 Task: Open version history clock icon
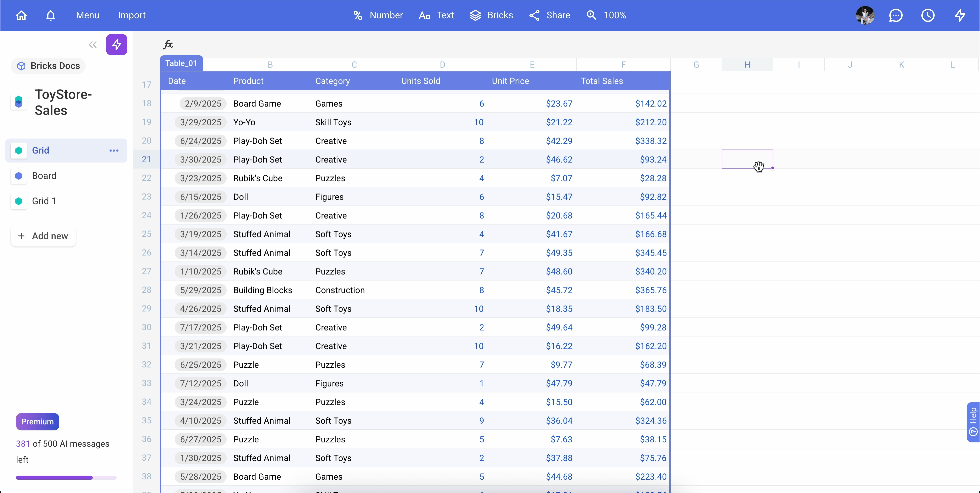point(928,15)
